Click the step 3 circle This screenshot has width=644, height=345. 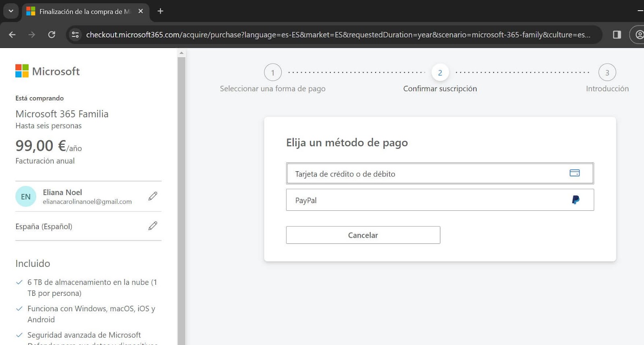click(x=607, y=73)
